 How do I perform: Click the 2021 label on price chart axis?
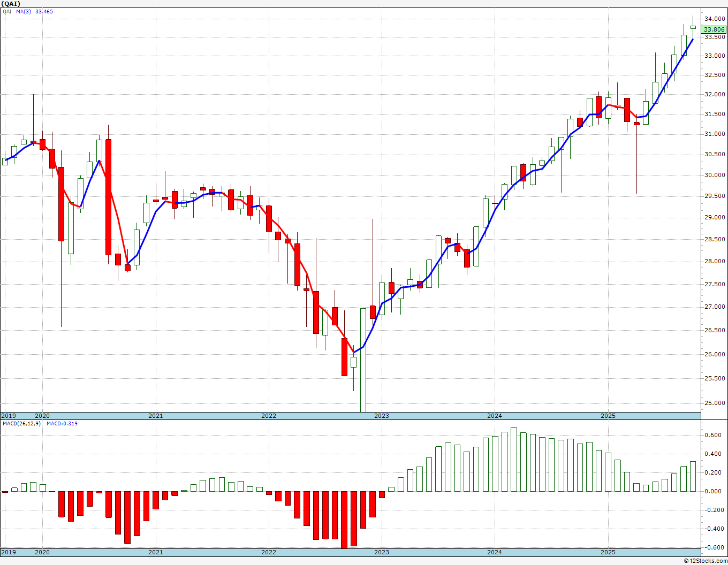(x=156, y=416)
